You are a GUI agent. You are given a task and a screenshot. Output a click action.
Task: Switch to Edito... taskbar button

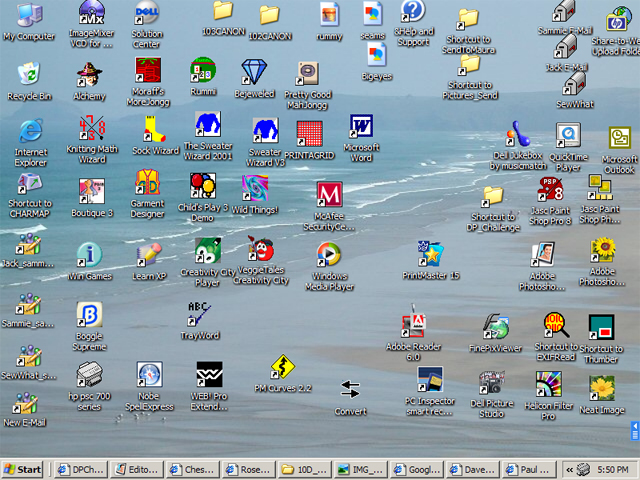(137, 469)
